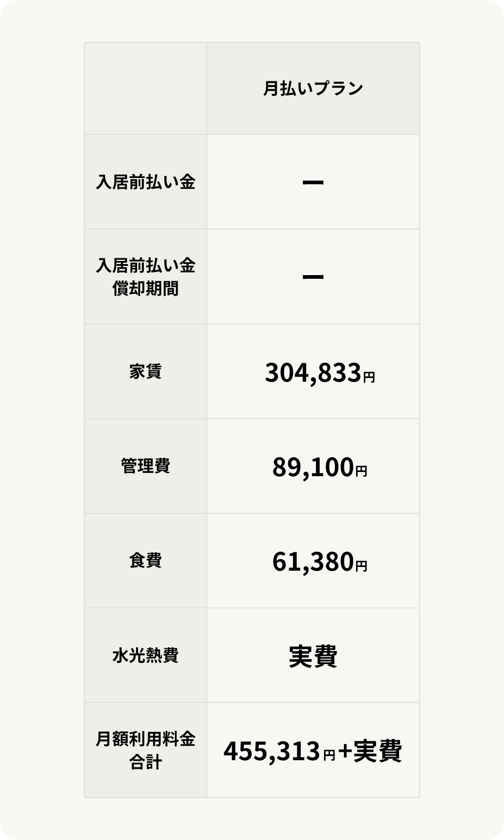
Task: Click the dash in the 償却期間 row
Action: click(313, 277)
